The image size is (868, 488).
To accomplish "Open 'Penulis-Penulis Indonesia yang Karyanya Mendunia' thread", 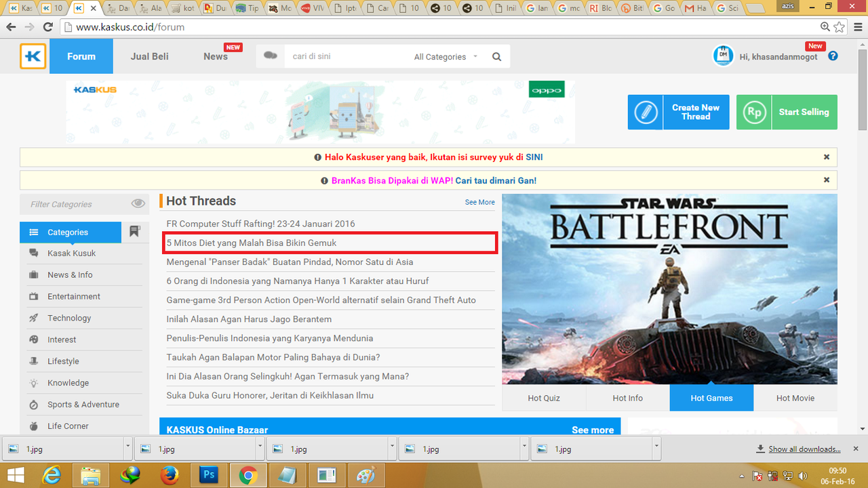I will coord(270,338).
